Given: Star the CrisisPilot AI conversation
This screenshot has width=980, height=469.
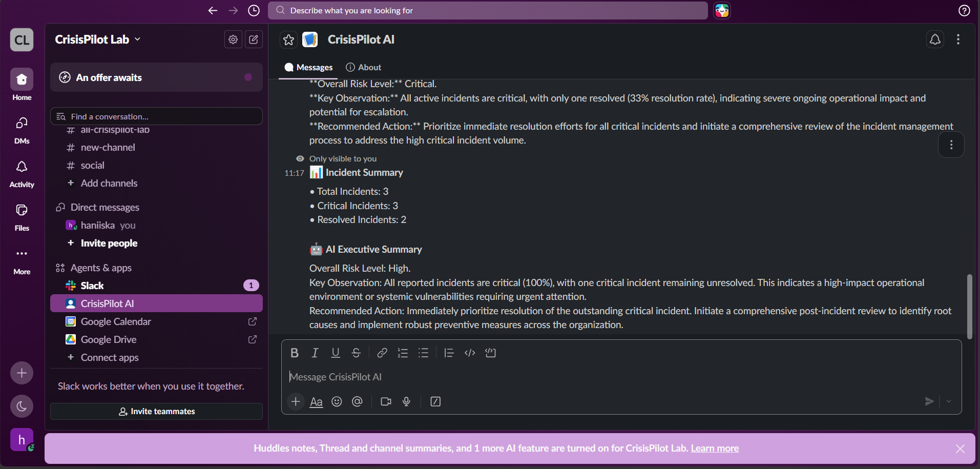Looking at the screenshot, I should pyautogui.click(x=288, y=39).
